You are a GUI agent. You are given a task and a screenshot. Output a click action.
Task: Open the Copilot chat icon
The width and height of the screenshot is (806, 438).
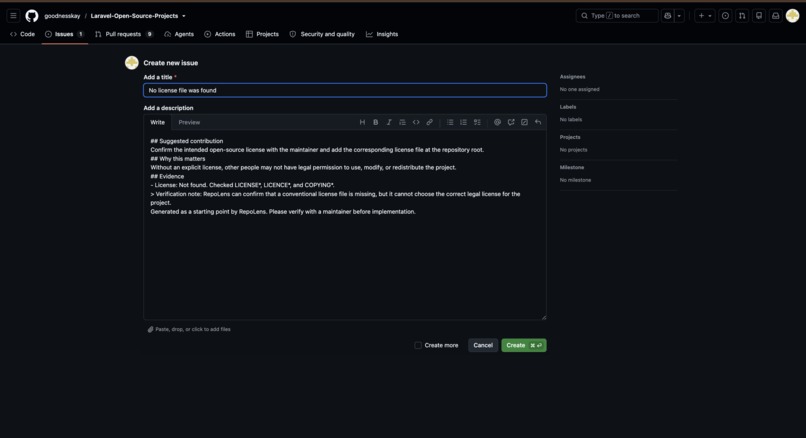click(668, 16)
